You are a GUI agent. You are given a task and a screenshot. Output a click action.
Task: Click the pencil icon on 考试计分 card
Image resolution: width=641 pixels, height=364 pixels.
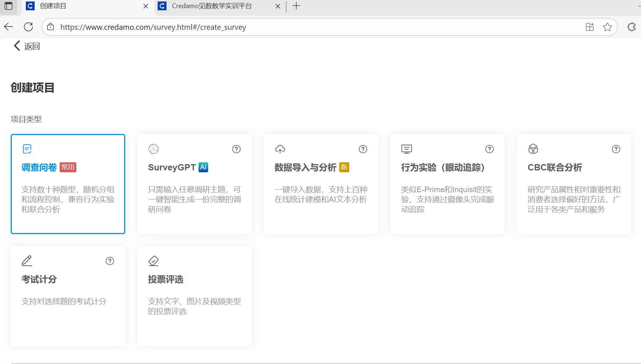[27, 261]
